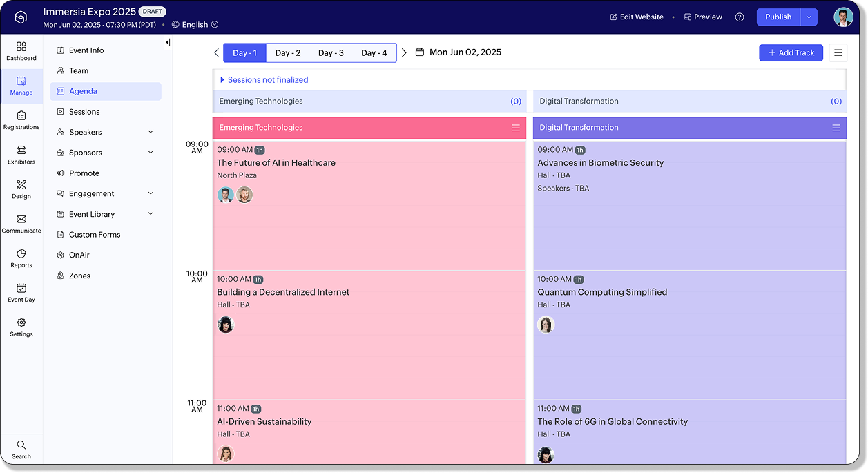Open Advances in Biometric Security session

click(601, 163)
